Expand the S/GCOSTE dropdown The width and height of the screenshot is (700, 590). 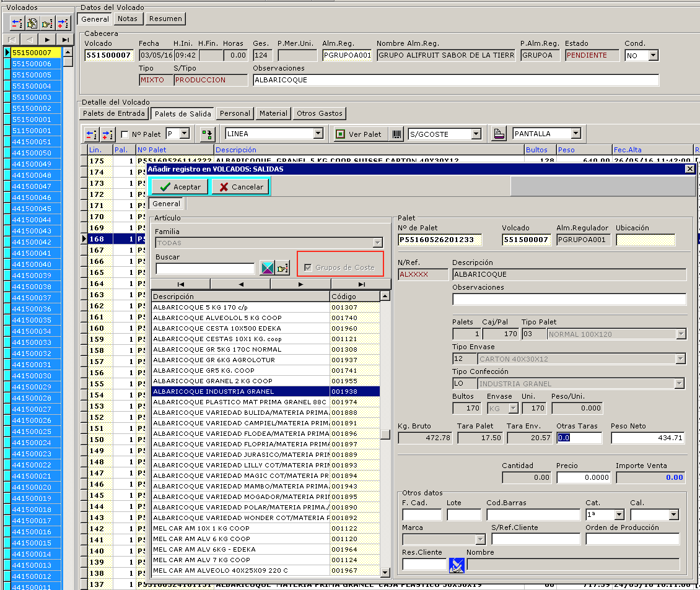pos(476,134)
